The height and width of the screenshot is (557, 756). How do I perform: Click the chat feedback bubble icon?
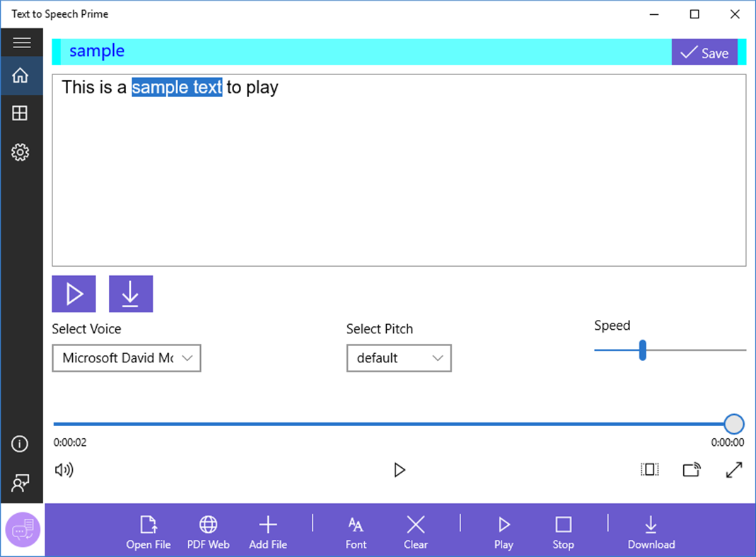[22, 529]
